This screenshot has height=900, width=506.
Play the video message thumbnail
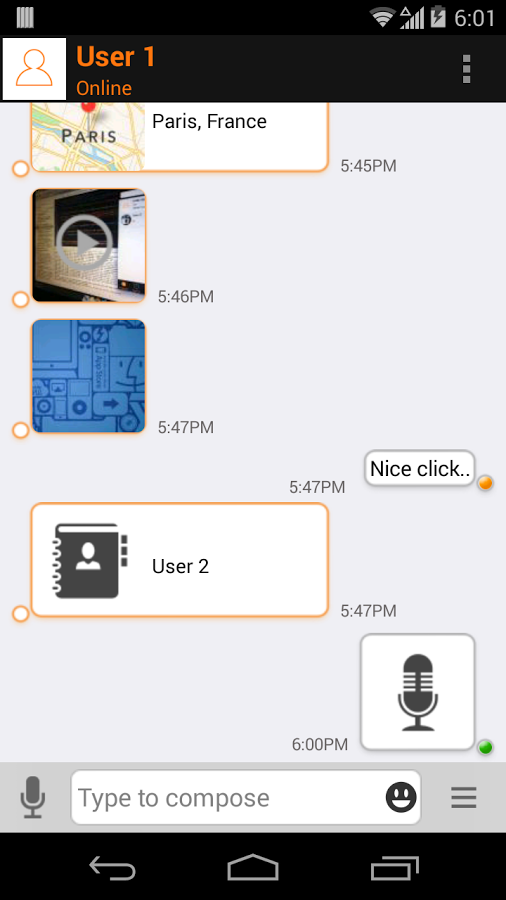click(88, 246)
